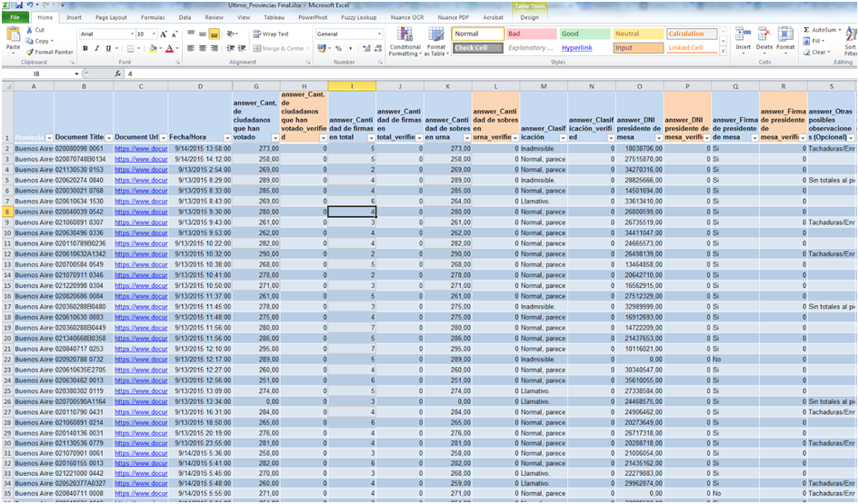Image resolution: width=859 pixels, height=504 pixels.
Task: Click the Borders grid icon
Action: coord(133,48)
